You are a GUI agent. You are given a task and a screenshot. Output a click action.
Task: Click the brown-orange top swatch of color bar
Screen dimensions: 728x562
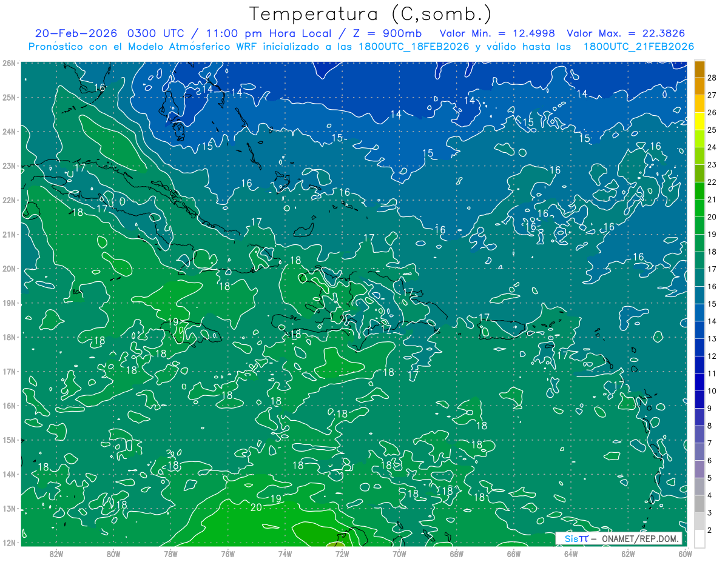click(699, 70)
